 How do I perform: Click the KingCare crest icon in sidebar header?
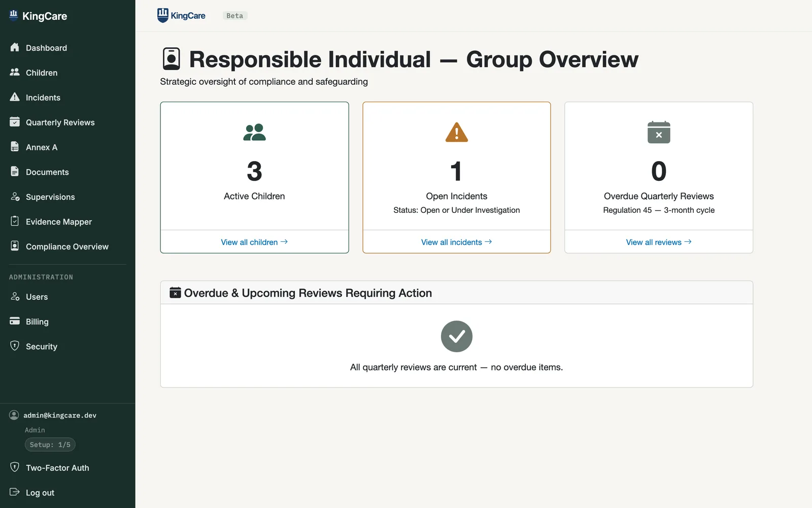(14, 15)
